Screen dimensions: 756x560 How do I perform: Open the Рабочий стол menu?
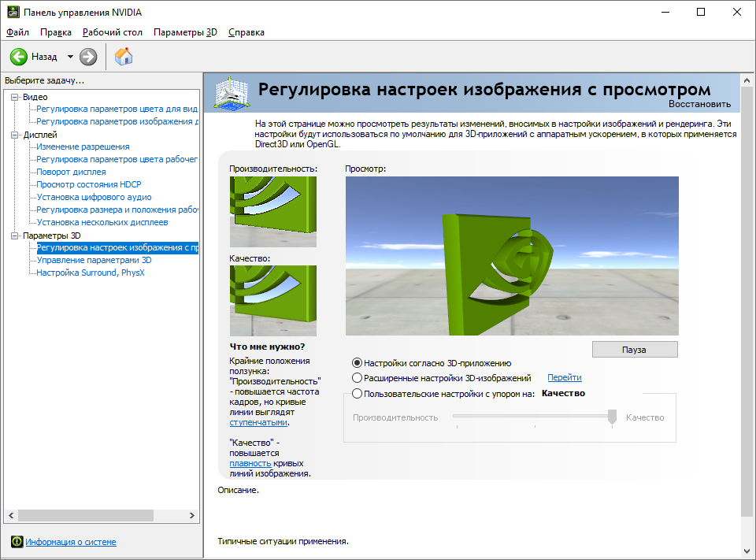coord(113,32)
